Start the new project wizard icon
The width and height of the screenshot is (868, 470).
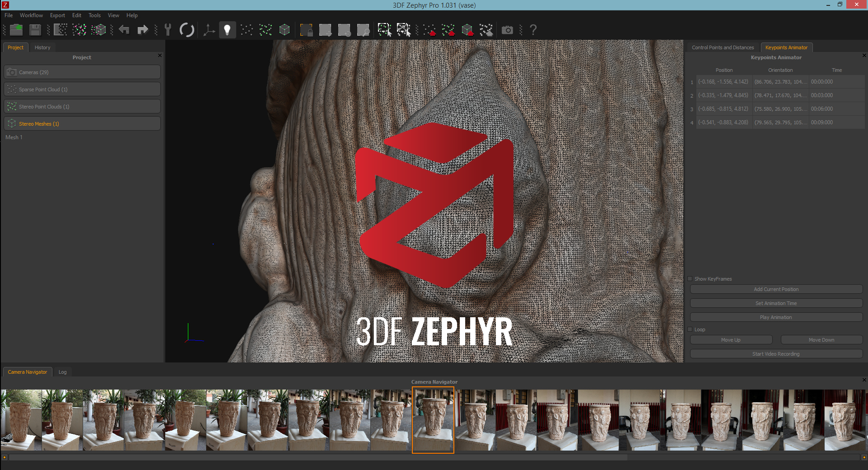[60, 30]
